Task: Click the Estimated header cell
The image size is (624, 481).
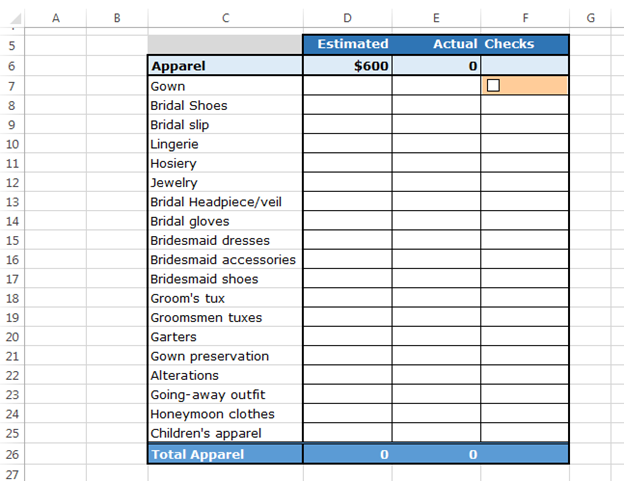Action: pos(347,44)
